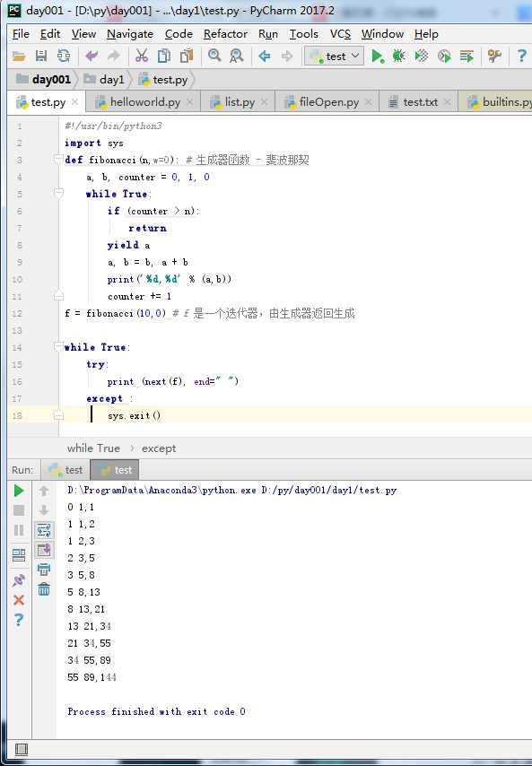Click 'except' in the code breadcrumb
The height and width of the screenshot is (766, 532).
pos(159,448)
